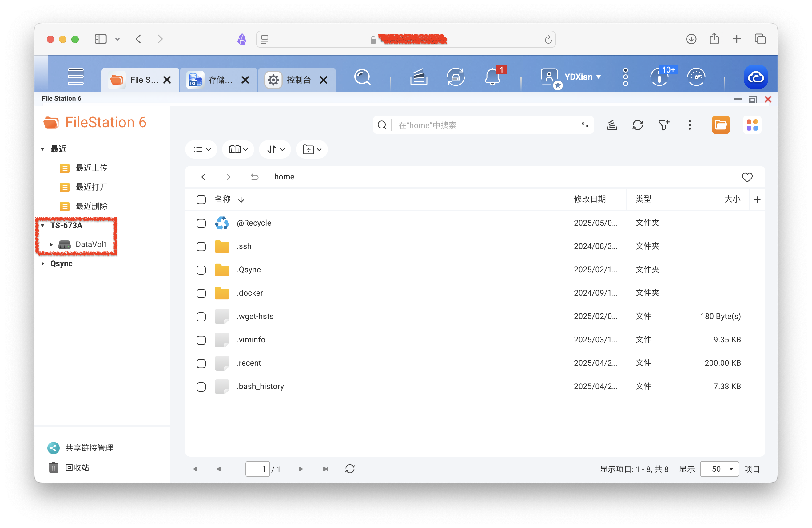
Task: Open the info icon with 10+ badge
Action: click(x=659, y=77)
